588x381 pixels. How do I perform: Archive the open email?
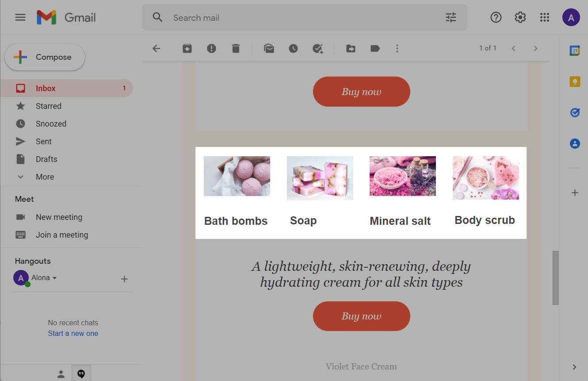187,49
